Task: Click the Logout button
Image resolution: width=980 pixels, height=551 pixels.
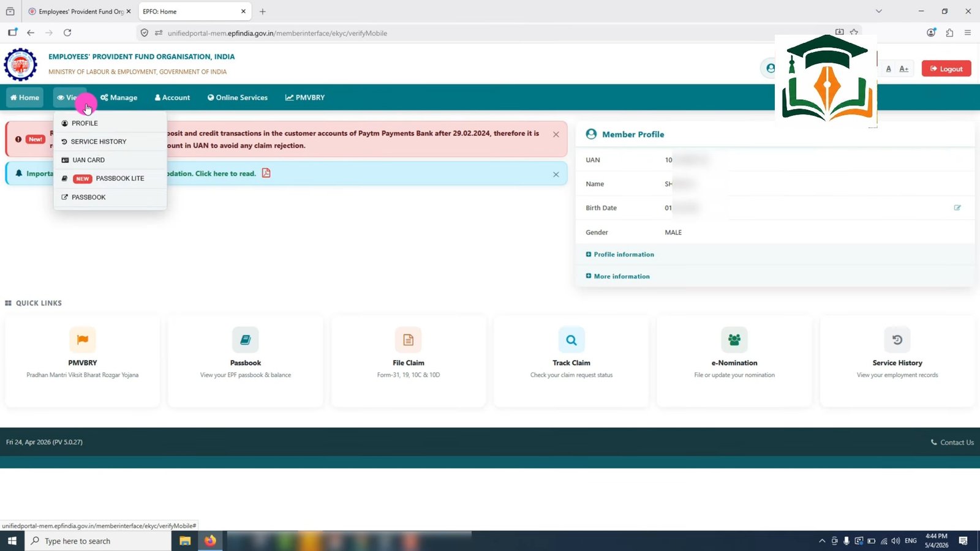Action: point(946,69)
